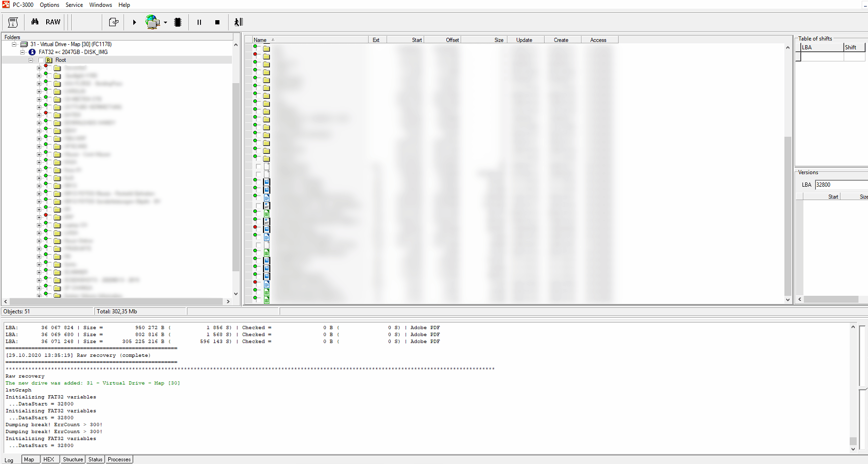The image size is (868, 464).
Task: Switch to the Map tab
Action: 29,460
